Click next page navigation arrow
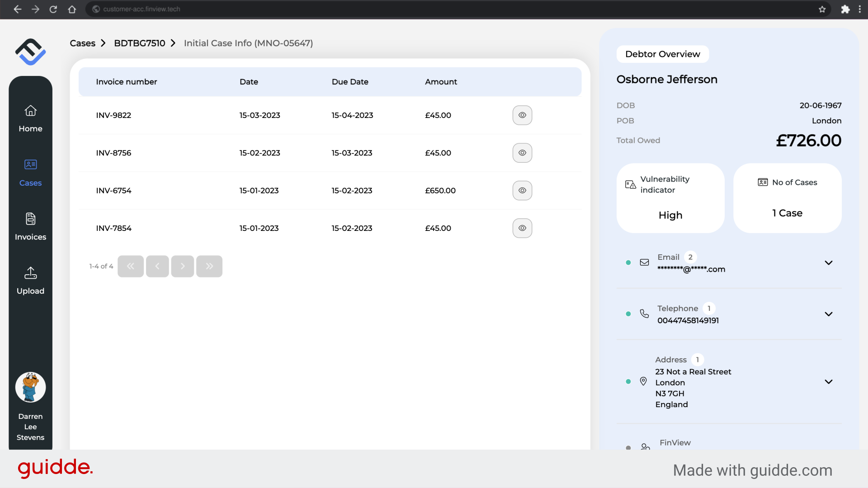868x488 pixels. pyautogui.click(x=183, y=266)
